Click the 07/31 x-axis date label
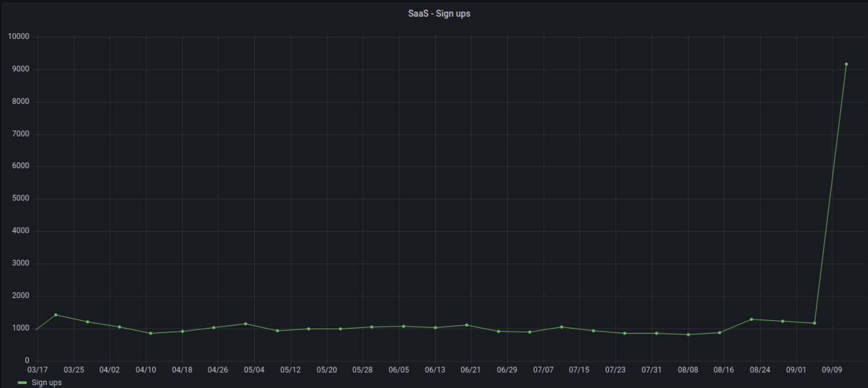Screen dimensions: 868x388 point(651,370)
